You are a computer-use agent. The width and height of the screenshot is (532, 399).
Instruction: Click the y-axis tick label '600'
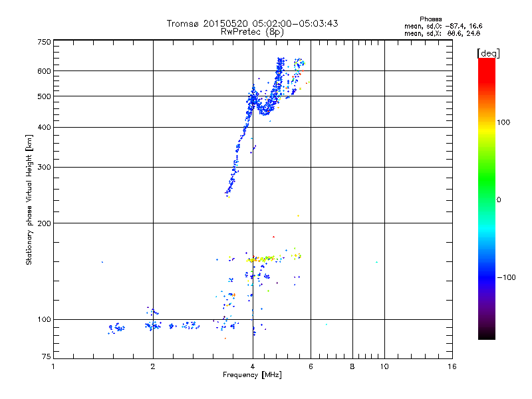pyautogui.click(x=44, y=71)
